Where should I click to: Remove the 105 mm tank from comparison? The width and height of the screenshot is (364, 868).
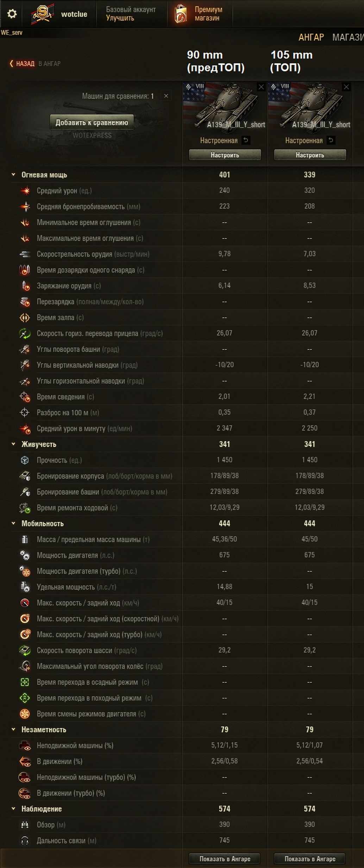click(346, 87)
